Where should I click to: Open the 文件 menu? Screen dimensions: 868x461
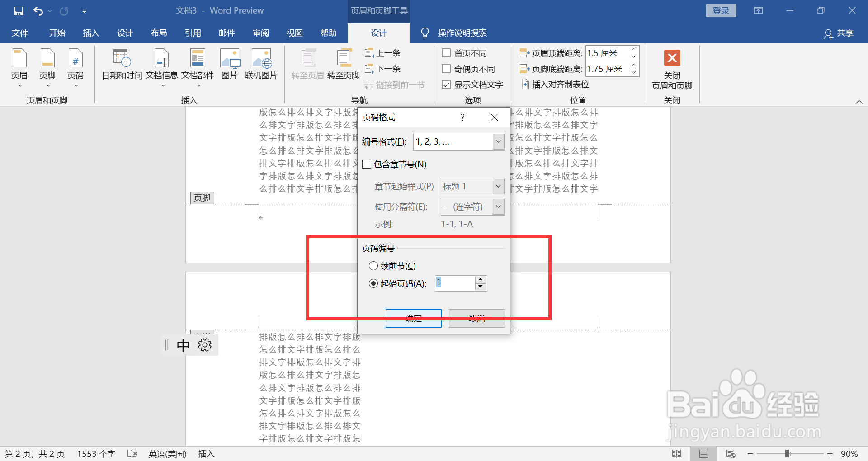[x=20, y=33]
